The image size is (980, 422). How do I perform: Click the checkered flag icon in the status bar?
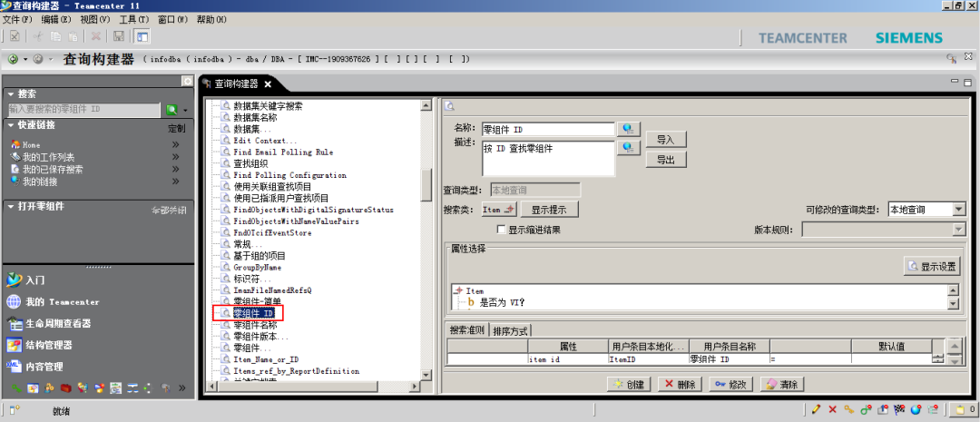coord(899,409)
